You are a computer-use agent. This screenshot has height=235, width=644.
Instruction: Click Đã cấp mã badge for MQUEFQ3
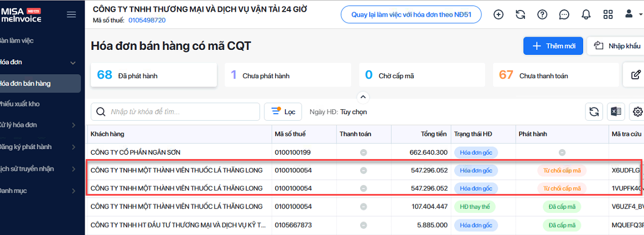click(562, 225)
